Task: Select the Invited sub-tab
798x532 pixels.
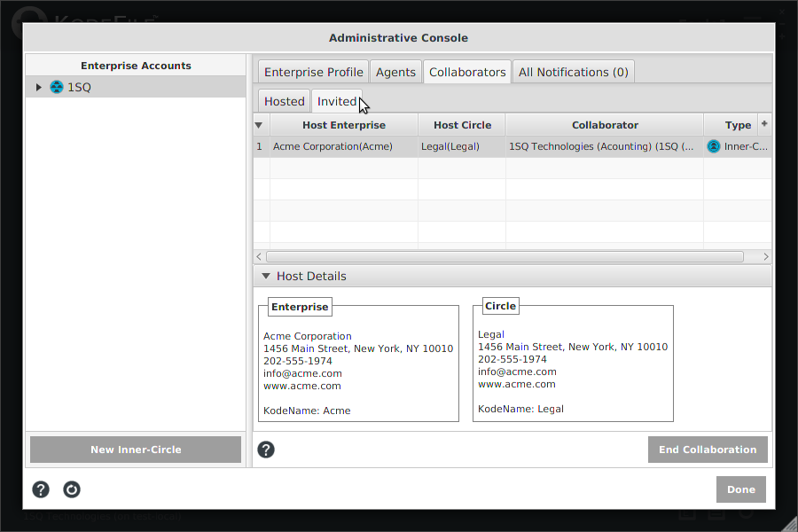Action: click(x=337, y=101)
